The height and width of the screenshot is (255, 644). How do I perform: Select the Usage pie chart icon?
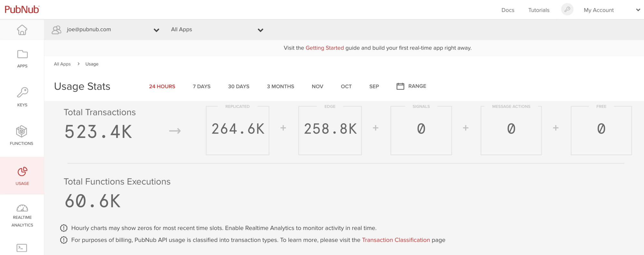tap(22, 172)
